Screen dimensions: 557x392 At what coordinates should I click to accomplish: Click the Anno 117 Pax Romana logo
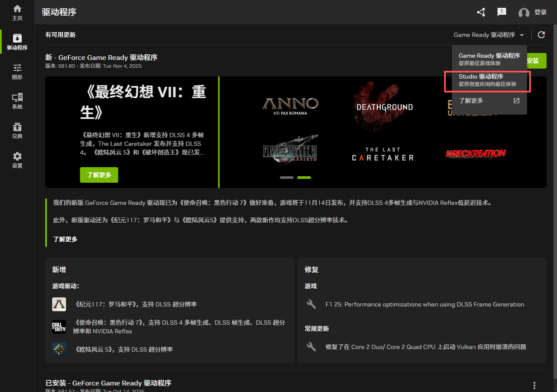290,105
